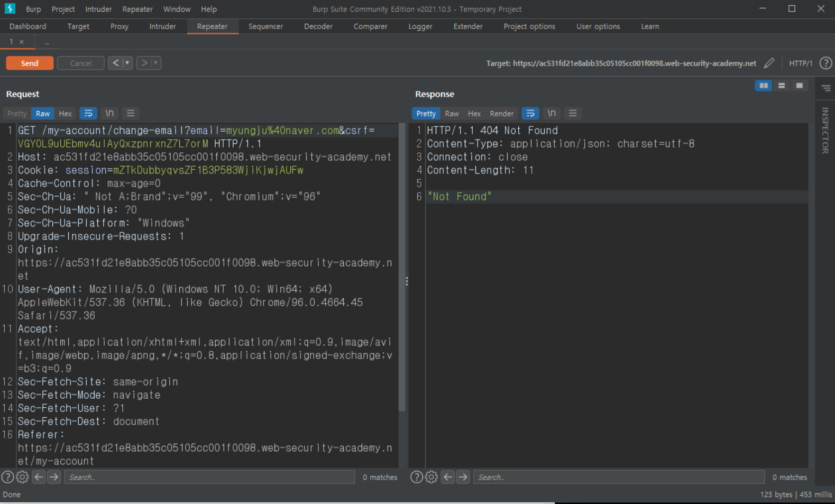Viewport: 835px width, 504px height.
Task: Click the "Not Found" response body line
Action: coord(459,197)
